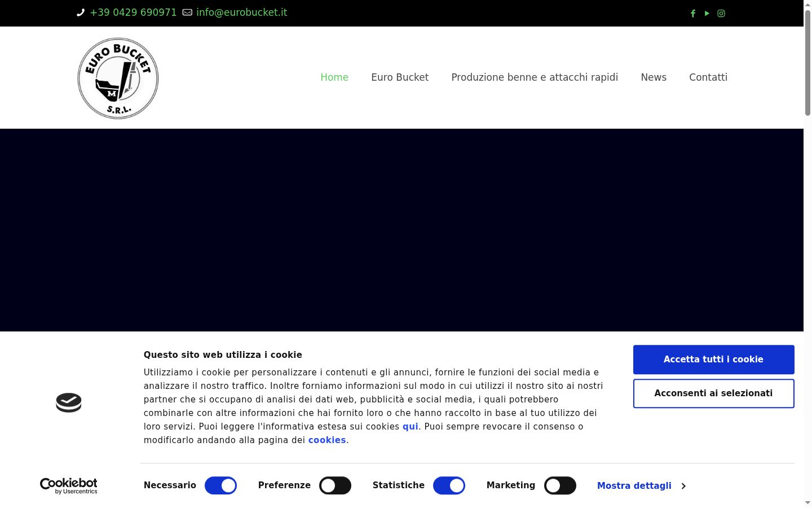This screenshot has width=812, height=508.
Task: Open the News menu item
Action: coord(654,77)
